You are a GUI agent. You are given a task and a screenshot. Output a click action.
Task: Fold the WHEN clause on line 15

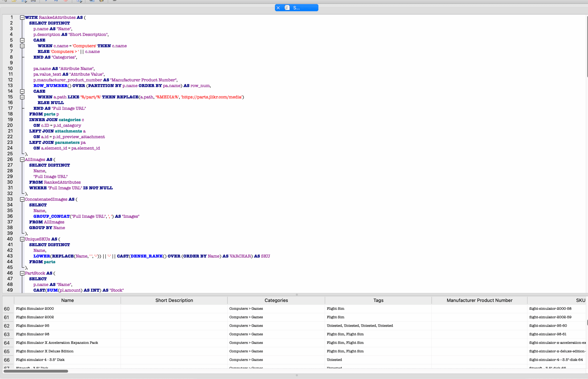(x=22, y=97)
